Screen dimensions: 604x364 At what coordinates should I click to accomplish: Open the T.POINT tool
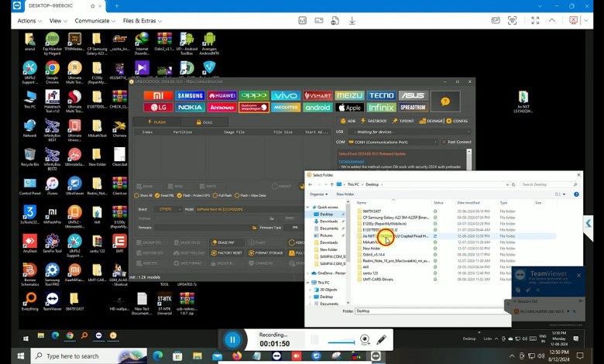click(403, 121)
